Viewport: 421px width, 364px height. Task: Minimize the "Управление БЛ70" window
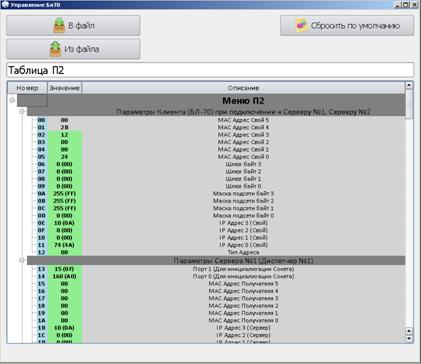[398, 5]
